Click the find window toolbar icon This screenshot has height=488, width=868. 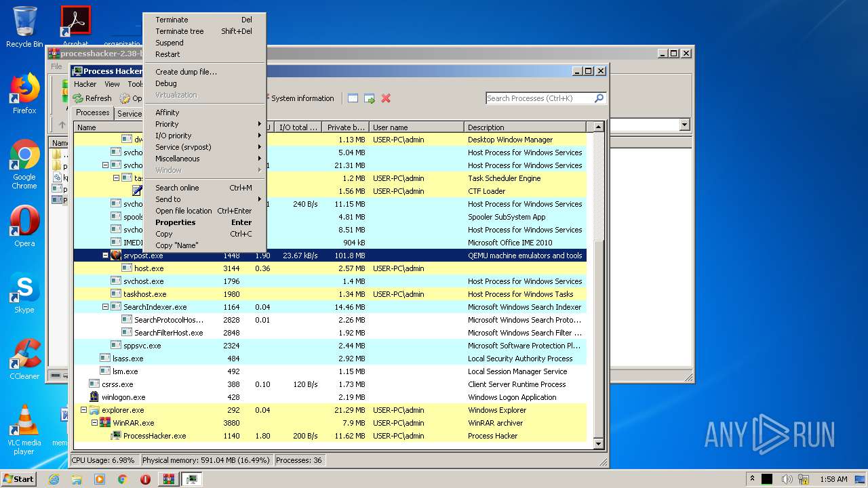[353, 98]
